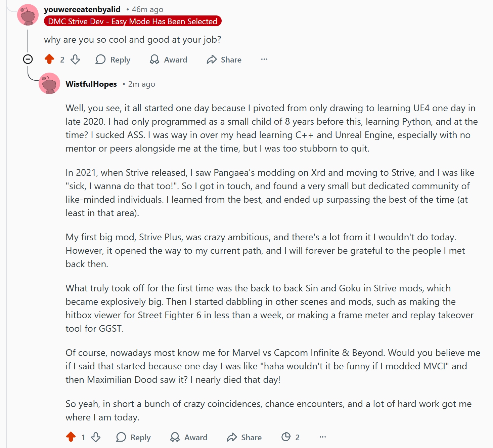
Task: Upvote youwereeatenbyalid's comment
Action: 49,59
